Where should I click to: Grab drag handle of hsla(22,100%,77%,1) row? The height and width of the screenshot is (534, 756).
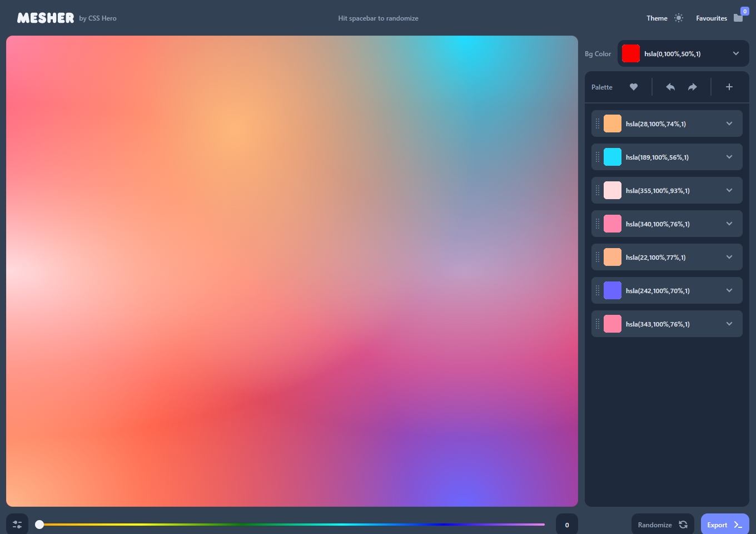tap(598, 257)
